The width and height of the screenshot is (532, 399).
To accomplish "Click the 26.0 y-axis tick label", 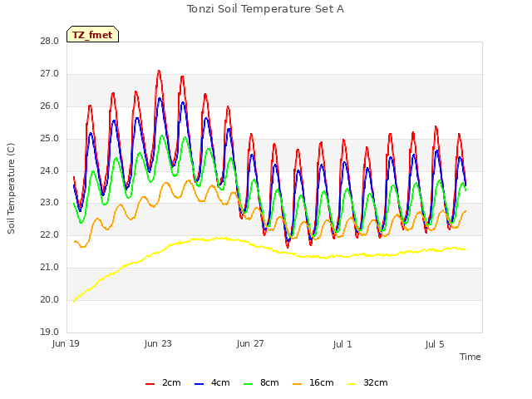I will [50, 106].
